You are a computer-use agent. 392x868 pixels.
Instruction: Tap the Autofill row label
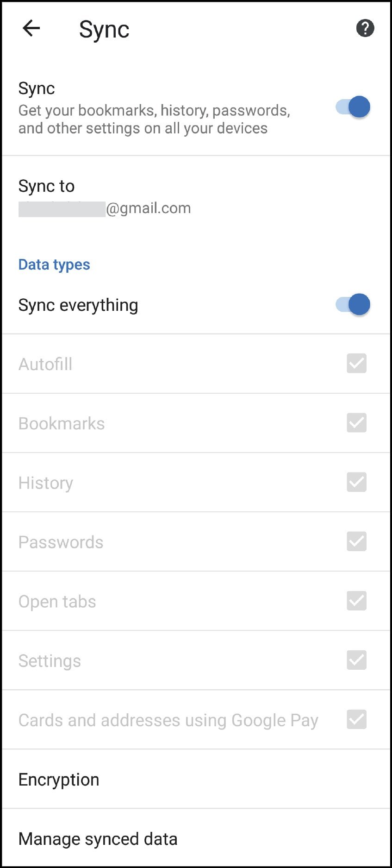tap(45, 365)
